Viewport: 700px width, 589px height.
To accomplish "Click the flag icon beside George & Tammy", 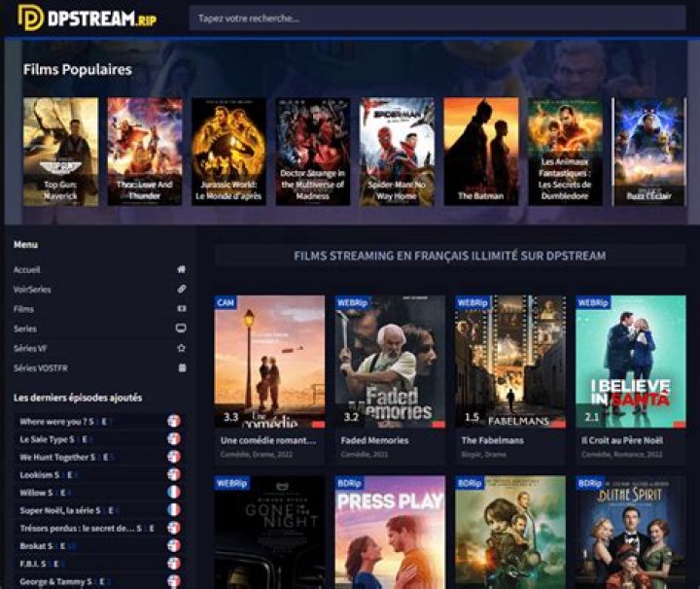I will pyautogui.click(x=174, y=581).
